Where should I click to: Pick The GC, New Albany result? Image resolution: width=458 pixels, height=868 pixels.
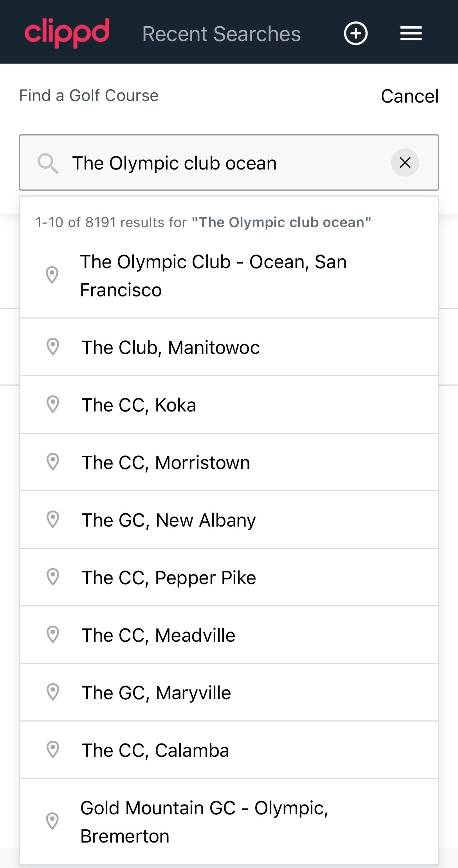(169, 520)
